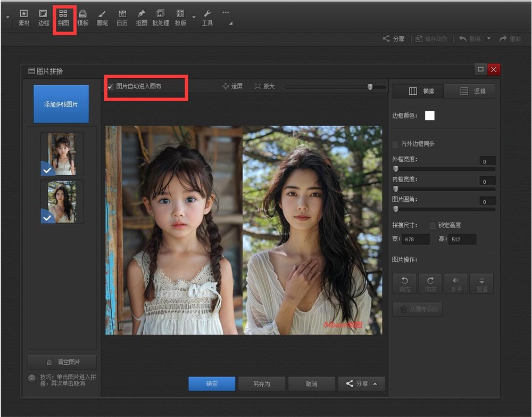Enable 内外边框同步 checkbox
Screen dimensions: 532x417
[x=395, y=144]
